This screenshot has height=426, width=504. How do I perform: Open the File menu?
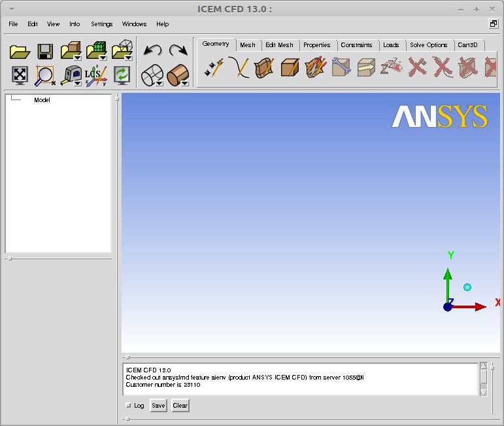tap(13, 24)
